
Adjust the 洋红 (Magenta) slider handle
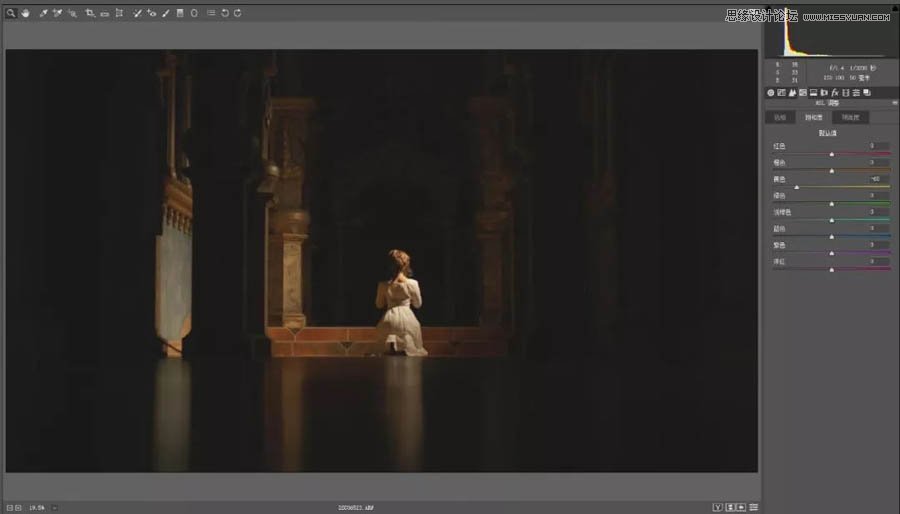pos(832,270)
